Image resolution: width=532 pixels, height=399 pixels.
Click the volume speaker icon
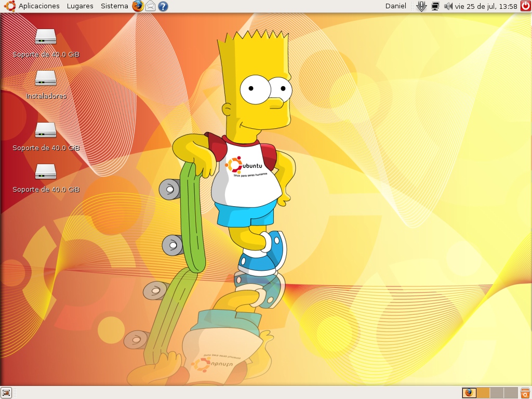(x=448, y=6)
